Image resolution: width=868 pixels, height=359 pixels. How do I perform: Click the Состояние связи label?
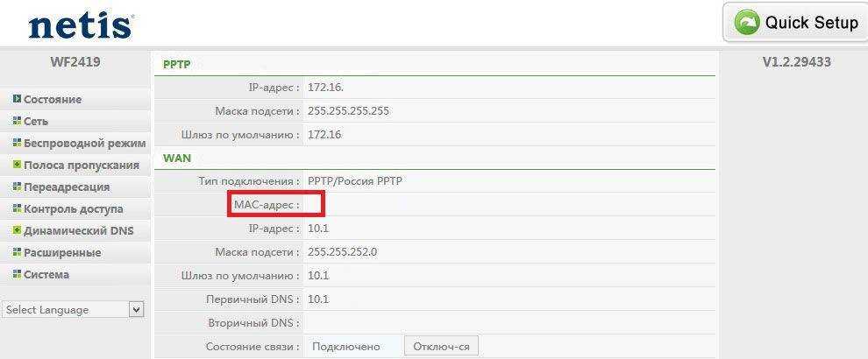pos(253,347)
